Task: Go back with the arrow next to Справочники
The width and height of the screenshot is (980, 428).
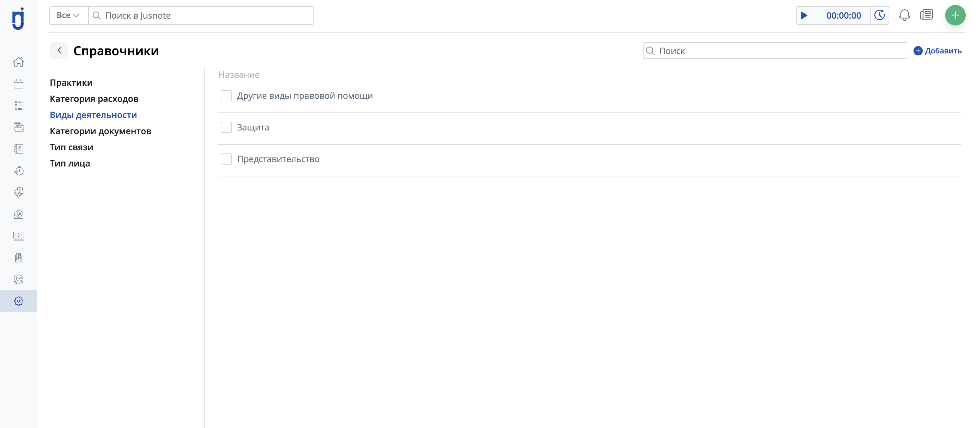Action: 59,51
